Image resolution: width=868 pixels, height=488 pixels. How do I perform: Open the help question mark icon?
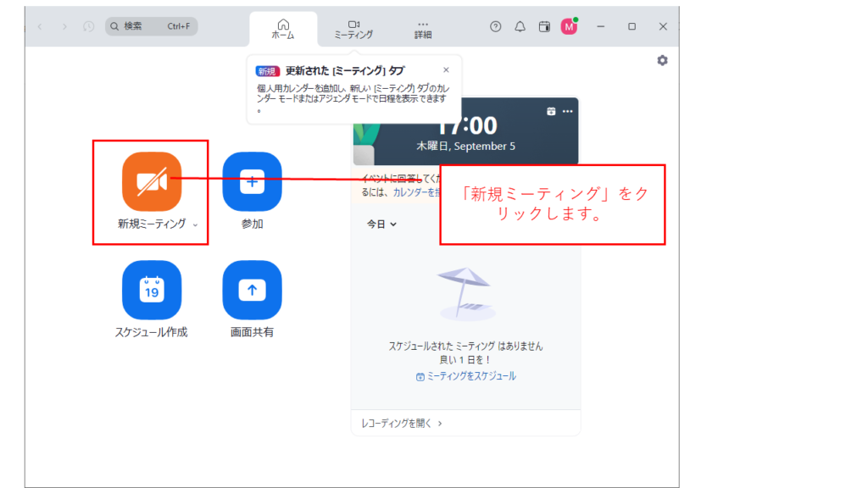coord(495,26)
